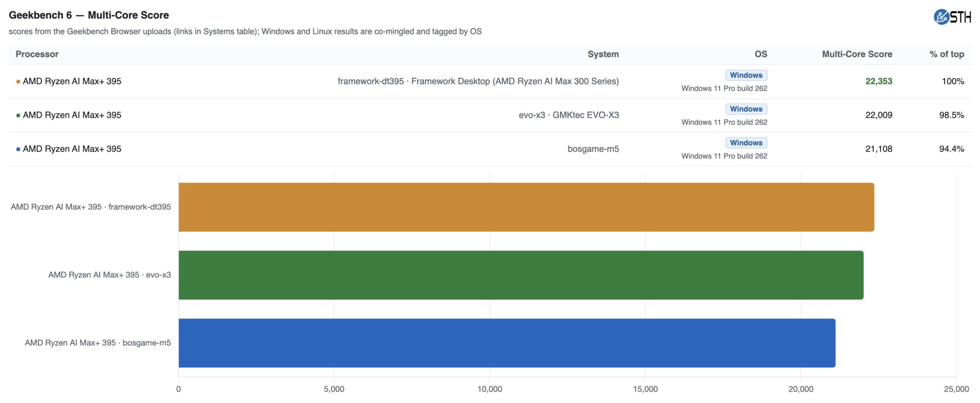Viewport: 980px width, 403px height.
Task: Select the score value 21,108
Action: pos(879,149)
